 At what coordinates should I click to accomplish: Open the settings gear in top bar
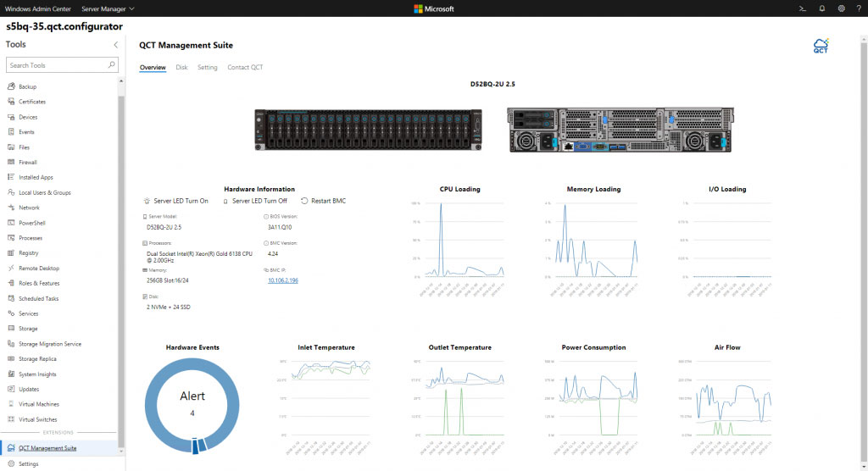pos(841,8)
